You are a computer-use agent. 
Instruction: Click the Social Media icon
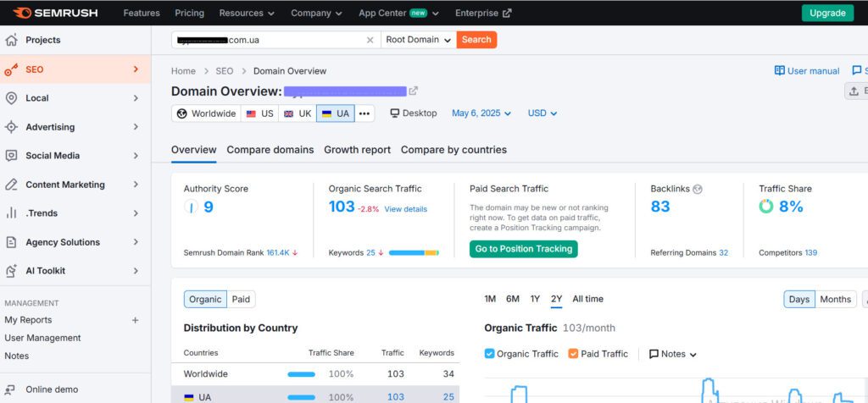(11, 156)
